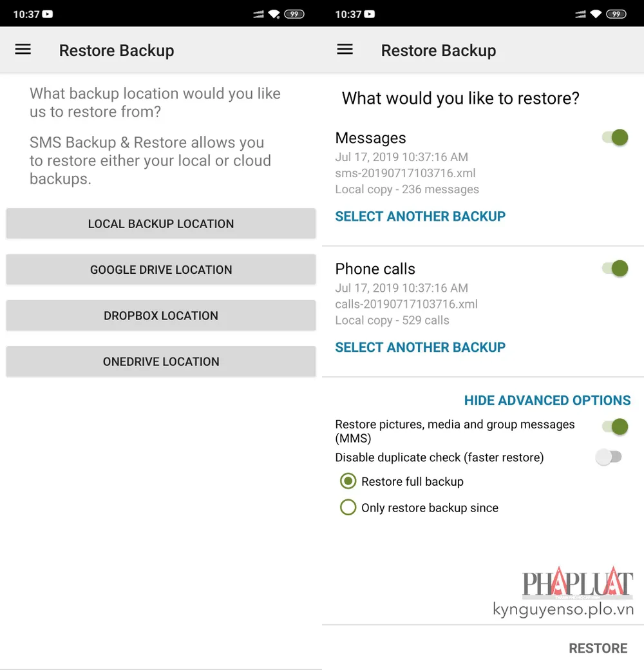644x670 pixels.
Task: Choose Google Drive Location
Action: click(161, 269)
